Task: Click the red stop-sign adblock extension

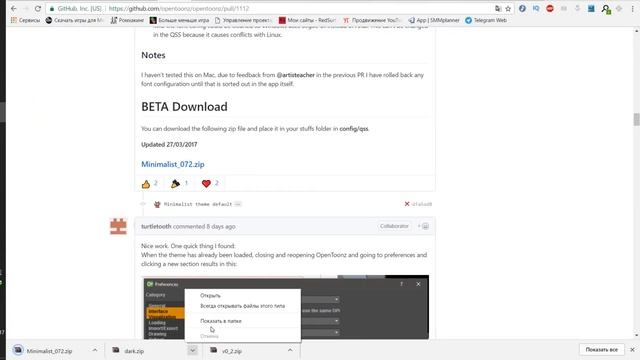Action: coord(550,9)
